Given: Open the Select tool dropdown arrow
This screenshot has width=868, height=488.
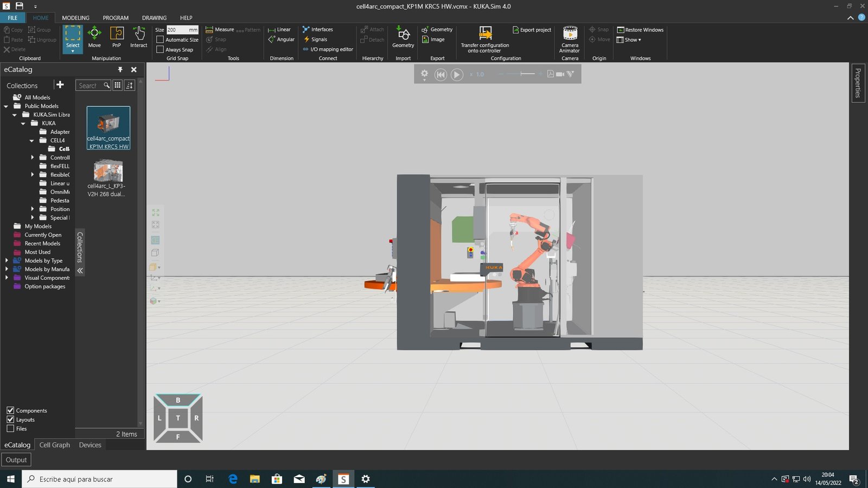Looking at the screenshot, I should tap(73, 52).
